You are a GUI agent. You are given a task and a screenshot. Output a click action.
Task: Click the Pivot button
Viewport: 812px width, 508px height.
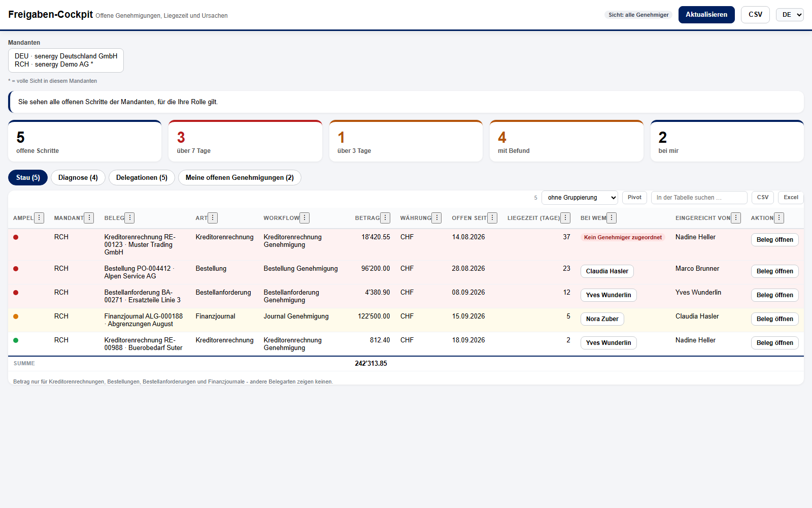pos(634,198)
